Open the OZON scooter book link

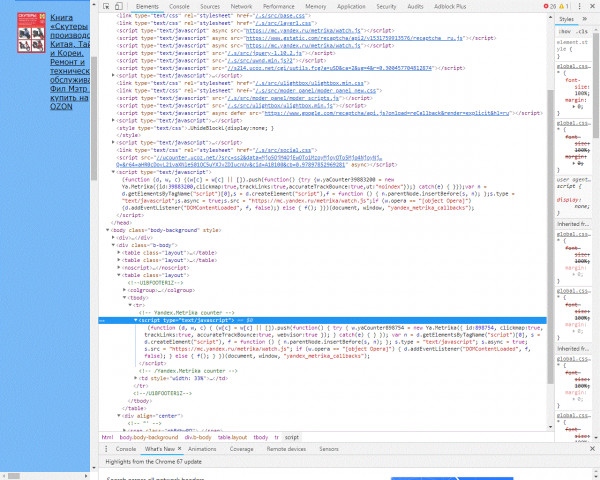coord(70,62)
